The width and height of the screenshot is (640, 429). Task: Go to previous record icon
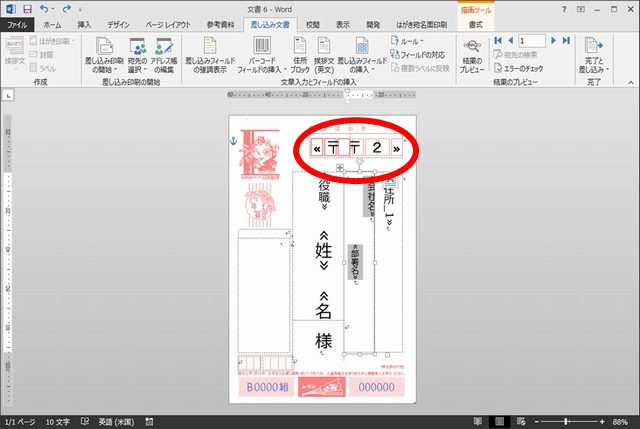510,40
